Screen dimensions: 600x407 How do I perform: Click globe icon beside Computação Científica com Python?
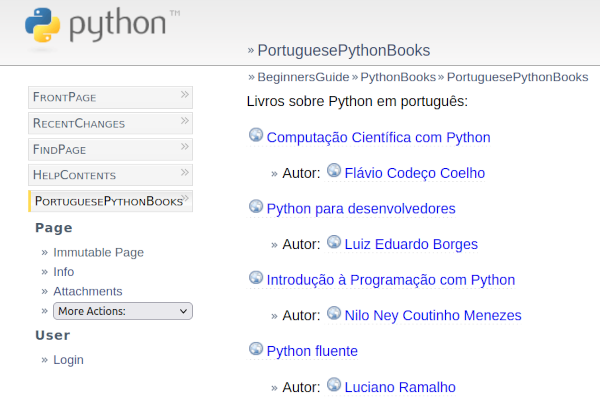pos(256,135)
